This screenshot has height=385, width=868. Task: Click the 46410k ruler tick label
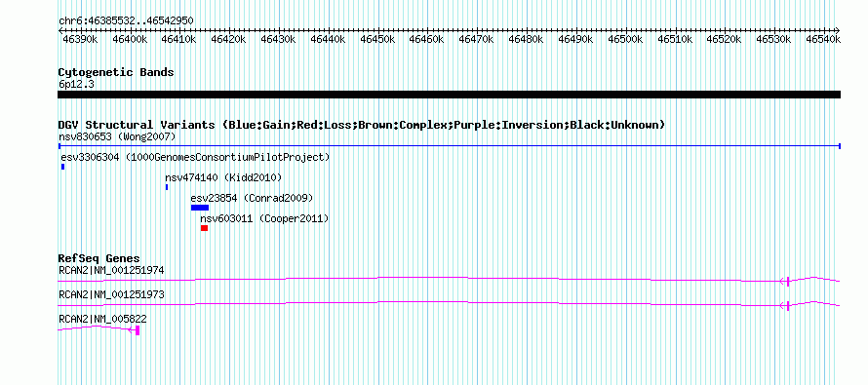(179, 39)
